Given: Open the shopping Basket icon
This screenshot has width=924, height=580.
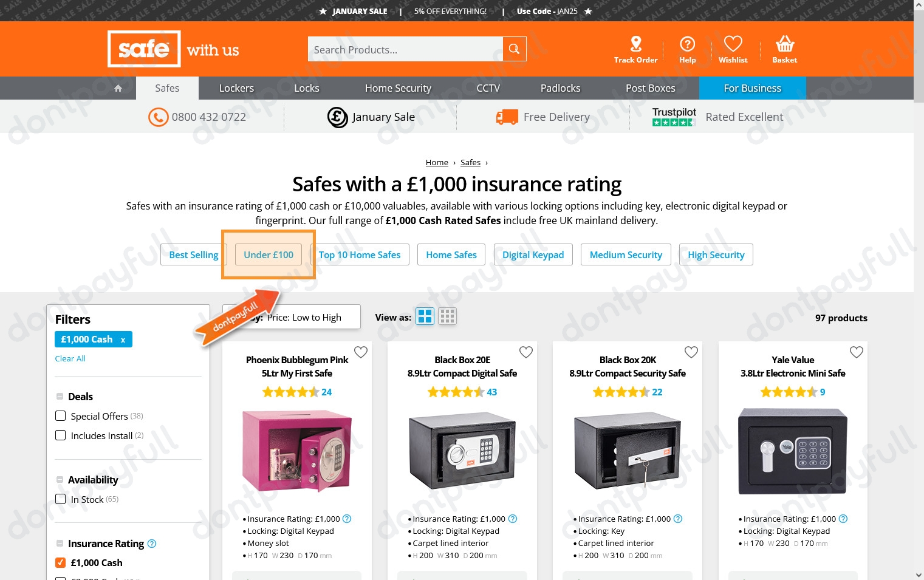Looking at the screenshot, I should 784,44.
